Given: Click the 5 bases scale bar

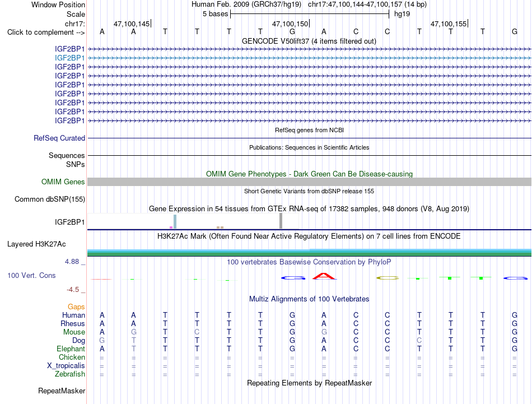Looking at the screenshot, I should (310, 14).
